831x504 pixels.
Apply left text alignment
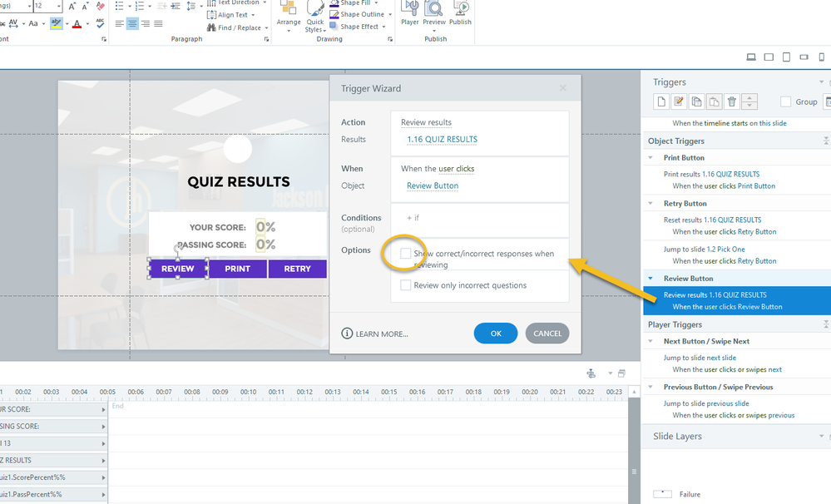click(120, 23)
